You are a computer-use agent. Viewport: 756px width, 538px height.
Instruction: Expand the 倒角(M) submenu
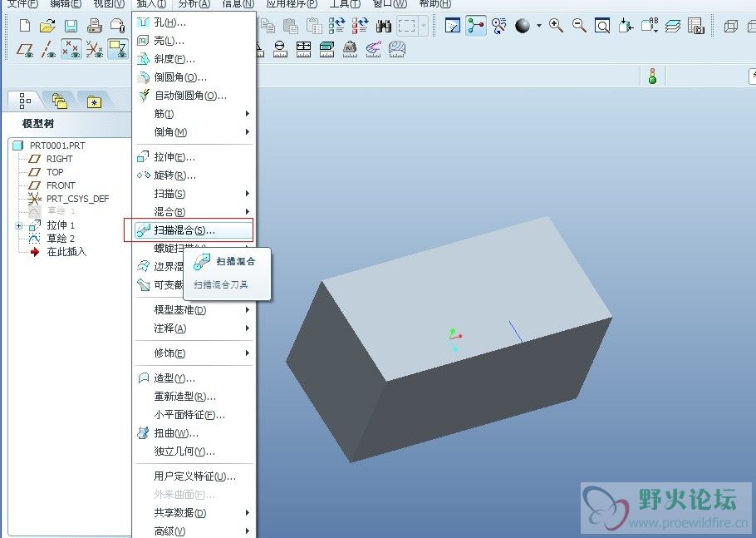(248, 131)
